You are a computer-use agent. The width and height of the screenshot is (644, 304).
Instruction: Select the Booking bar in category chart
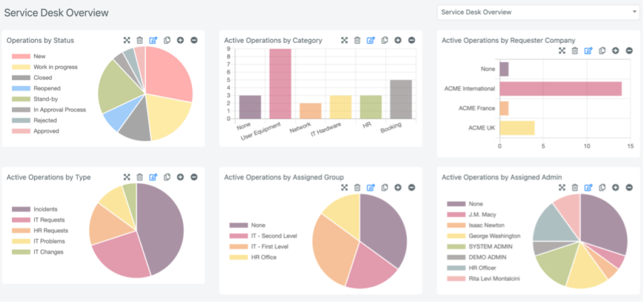(x=401, y=99)
